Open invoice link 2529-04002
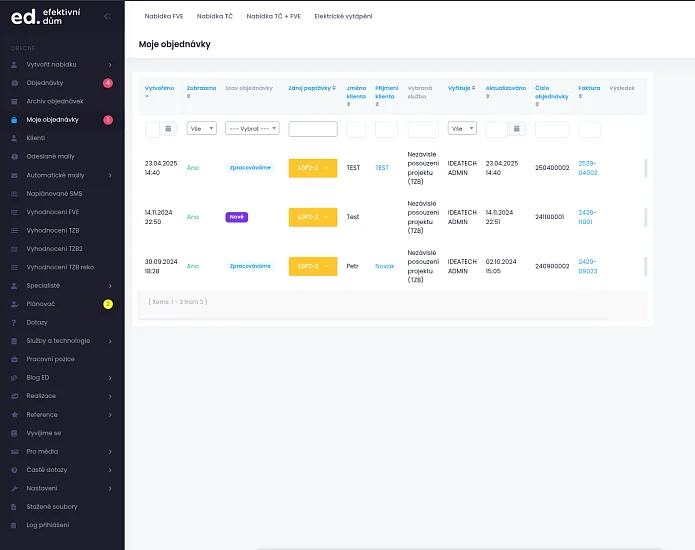The width and height of the screenshot is (695, 550). pos(588,168)
